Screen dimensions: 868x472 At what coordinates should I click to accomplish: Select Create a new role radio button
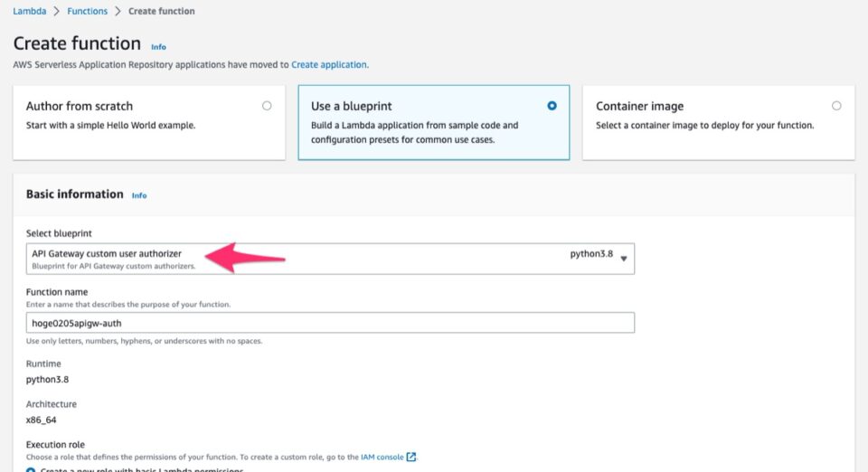pyautogui.click(x=31, y=469)
